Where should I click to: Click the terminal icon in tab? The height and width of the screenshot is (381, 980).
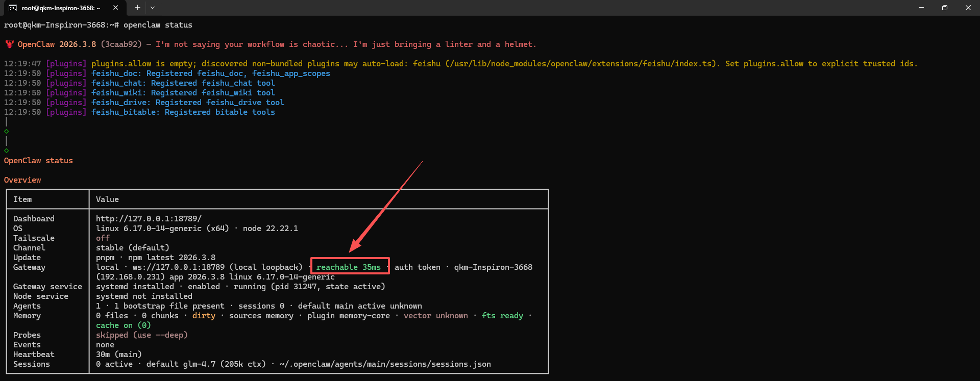tap(13, 8)
